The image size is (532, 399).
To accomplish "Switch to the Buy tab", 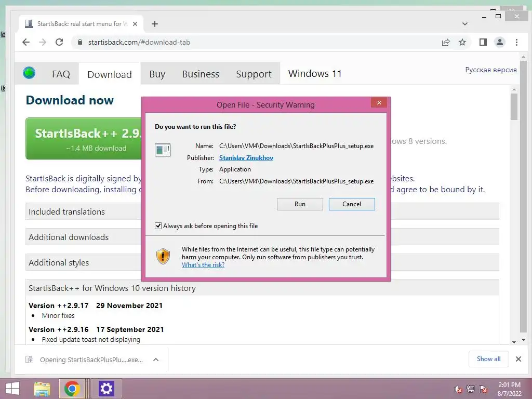I will (x=157, y=74).
